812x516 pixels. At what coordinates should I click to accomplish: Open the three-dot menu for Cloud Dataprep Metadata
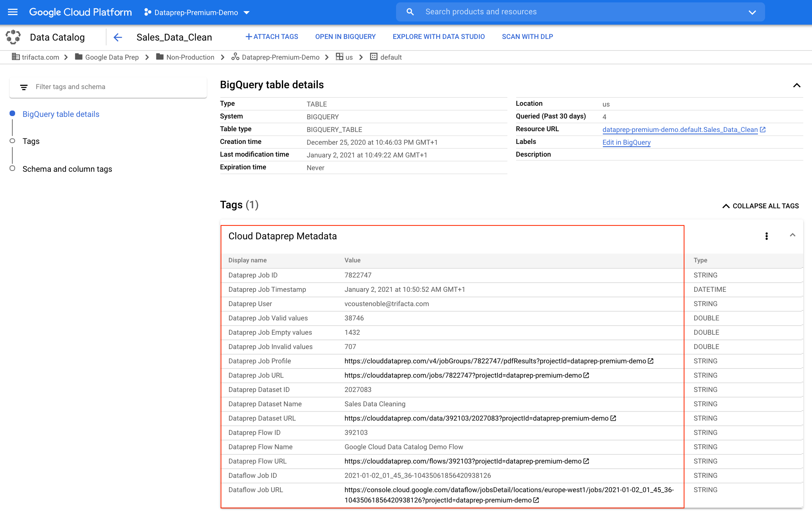(766, 236)
